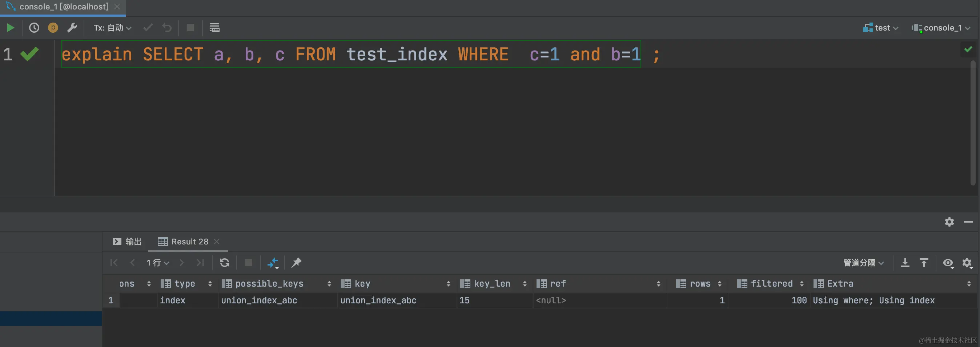
Task: Close the Result 28 tab
Action: (217, 242)
